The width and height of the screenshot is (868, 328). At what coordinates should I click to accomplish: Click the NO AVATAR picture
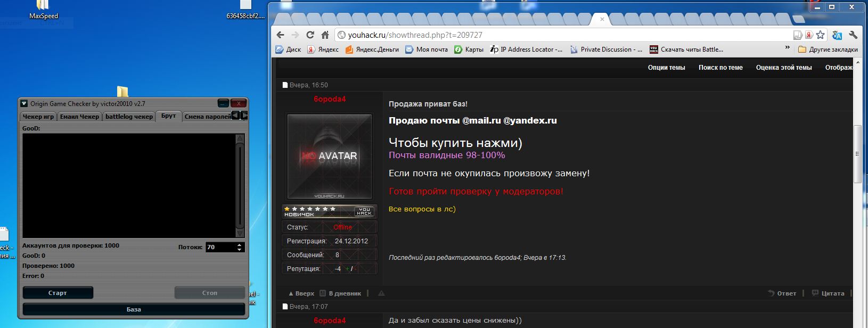(330, 157)
